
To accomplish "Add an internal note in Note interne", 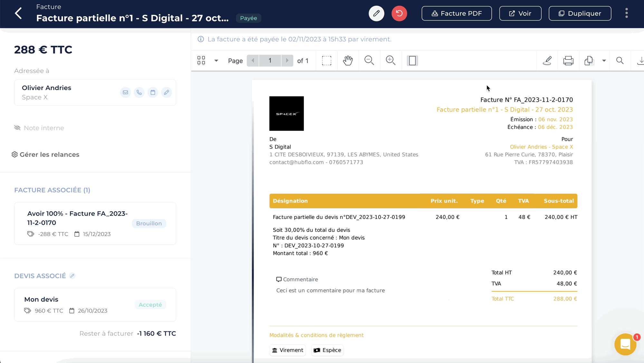I will (44, 128).
